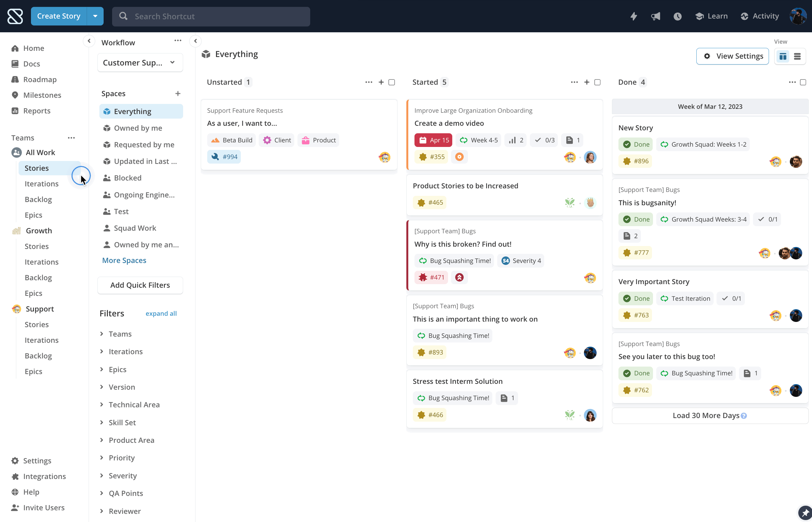Open the Learn menu in top bar
The width and height of the screenshot is (812, 522).
[x=711, y=16]
